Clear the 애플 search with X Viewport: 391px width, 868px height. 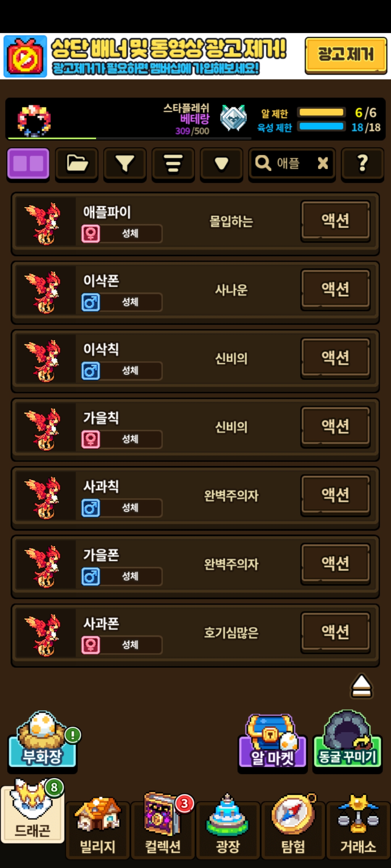[323, 163]
